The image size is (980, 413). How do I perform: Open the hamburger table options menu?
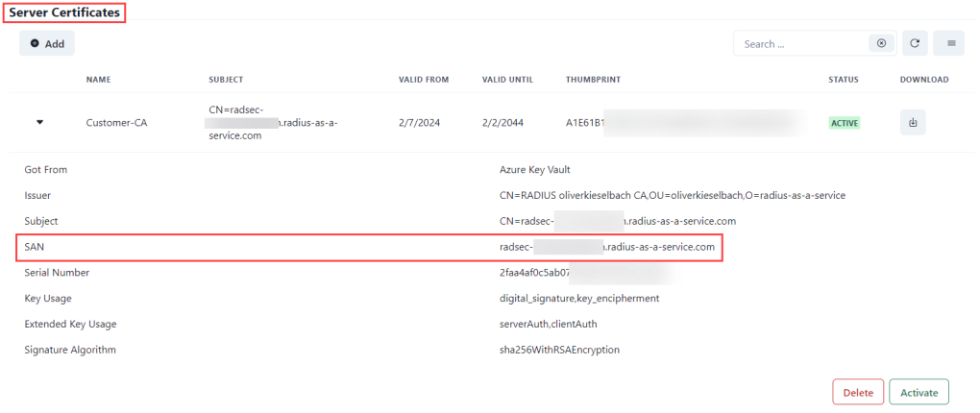click(x=949, y=43)
